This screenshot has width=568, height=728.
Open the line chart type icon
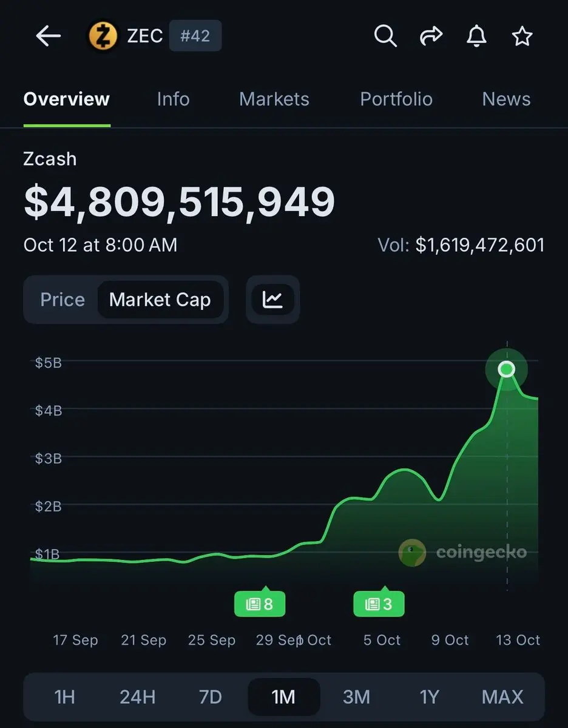pos(273,299)
